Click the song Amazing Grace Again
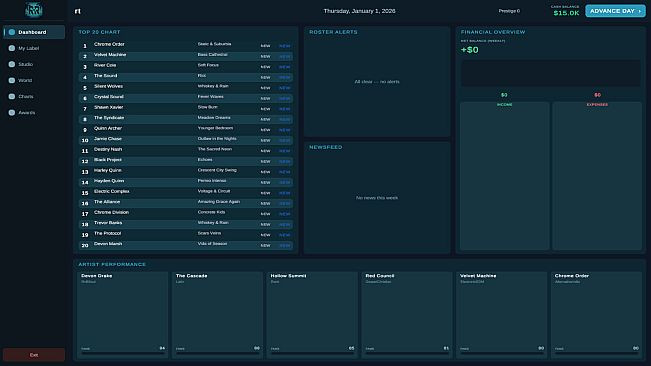651x366 pixels. tap(219, 202)
